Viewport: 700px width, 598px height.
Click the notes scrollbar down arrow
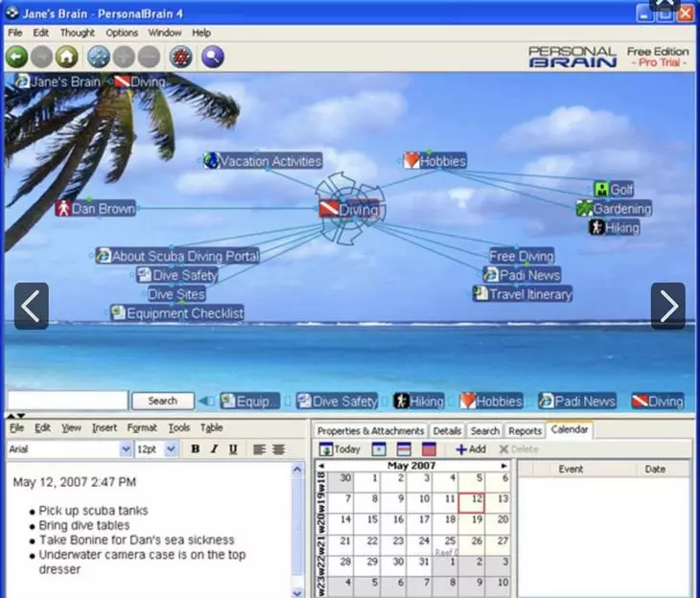click(297, 592)
